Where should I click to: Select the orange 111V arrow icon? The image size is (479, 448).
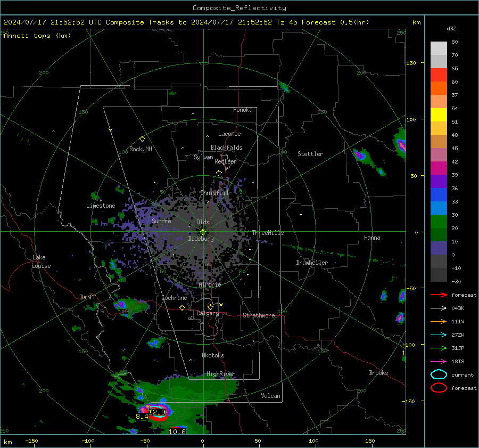[x=439, y=321]
